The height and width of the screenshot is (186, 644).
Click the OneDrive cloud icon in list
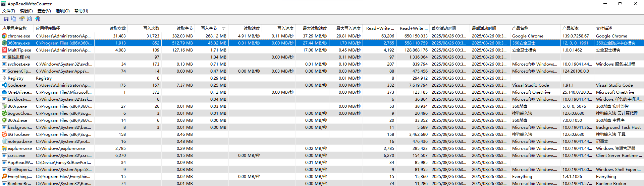4,92
